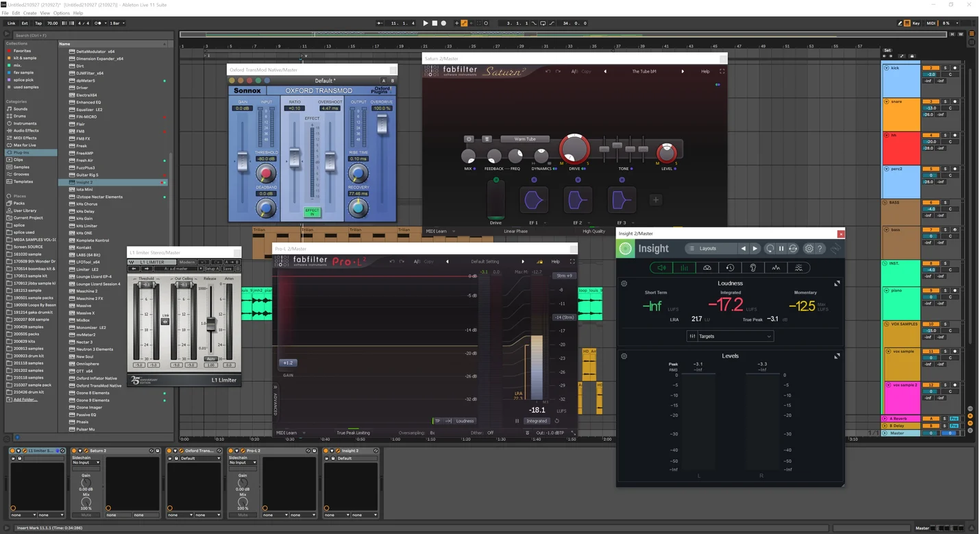Toggle the EFFECT IN button in Oxford TransMod
The width and height of the screenshot is (980, 534).
pos(312,213)
